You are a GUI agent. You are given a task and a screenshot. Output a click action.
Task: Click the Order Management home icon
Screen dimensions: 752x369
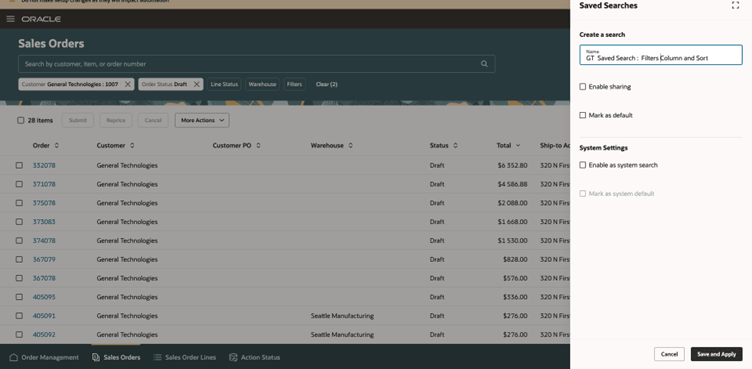[x=13, y=357]
